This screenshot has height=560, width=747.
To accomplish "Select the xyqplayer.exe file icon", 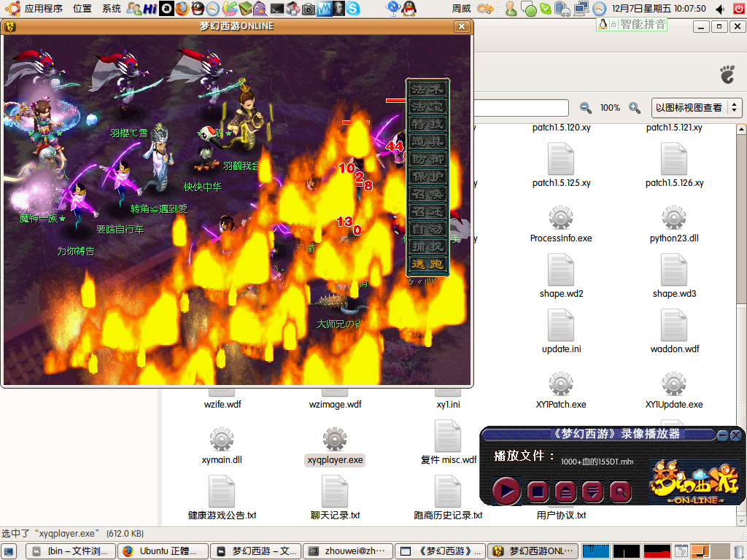I will pyautogui.click(x=335, y=439).
